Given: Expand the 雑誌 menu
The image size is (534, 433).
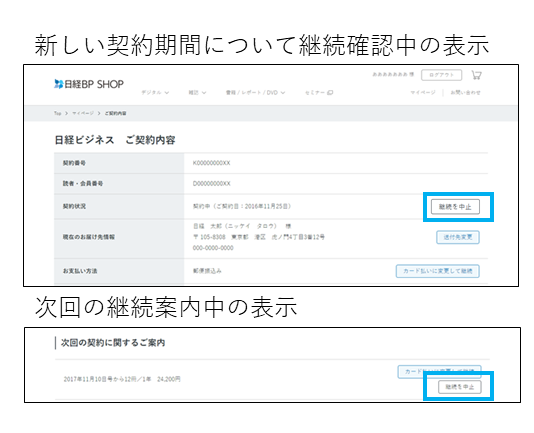Looking at the screenshot, I should (x=197, y=92).
